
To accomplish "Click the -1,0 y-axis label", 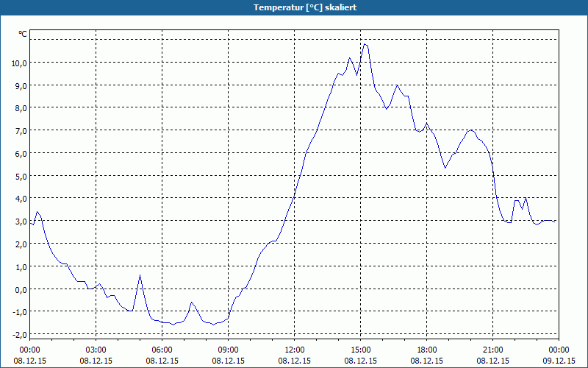I will tap(20, 312).
